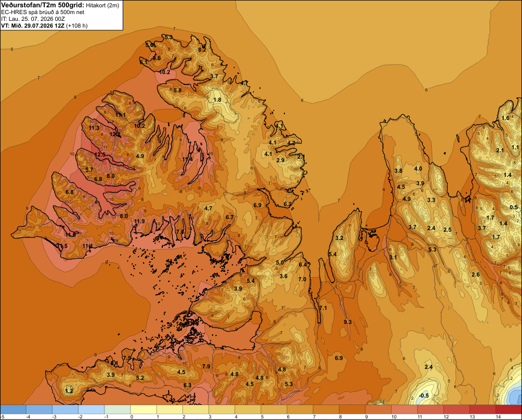Click the 8.2 temperature label at north tip
The height and width of the screenshot is (420, 522).
pos(202,50)
